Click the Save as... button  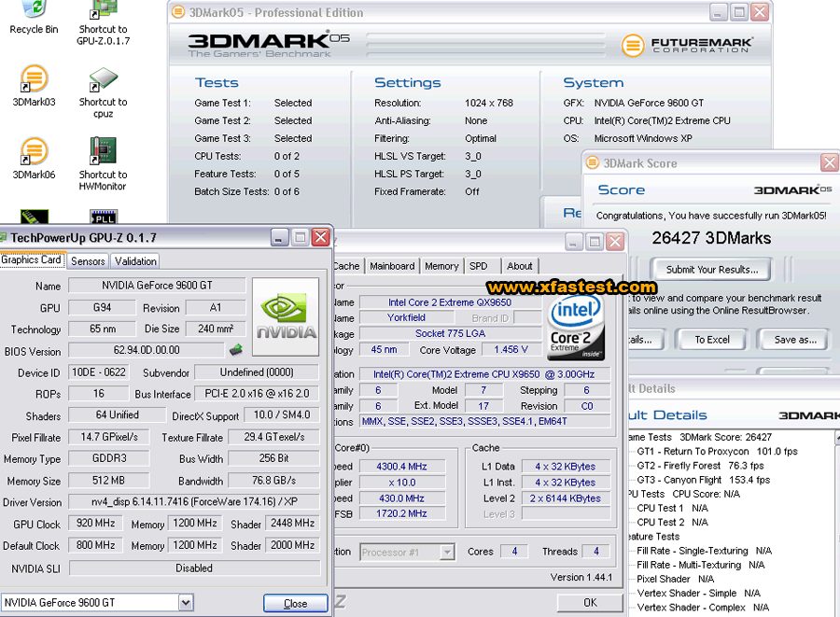click(794, 340)
